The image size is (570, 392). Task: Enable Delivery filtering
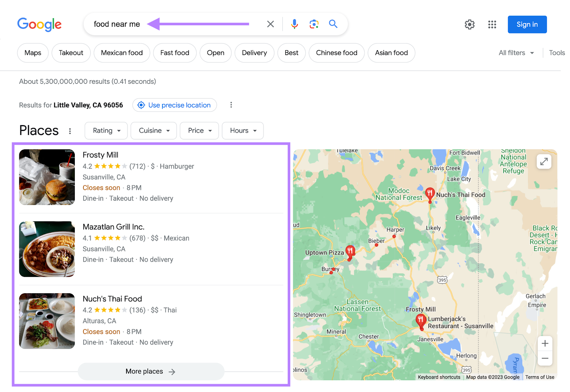[x=254, y=52]
